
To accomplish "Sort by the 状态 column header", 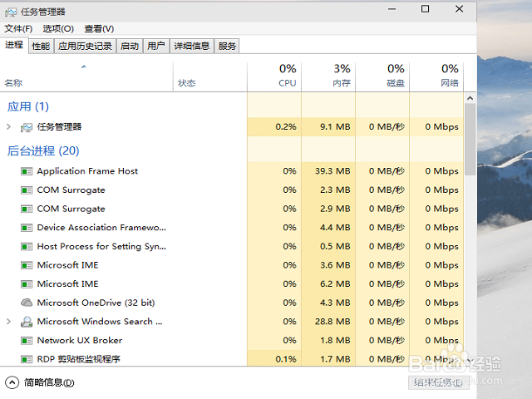I will pyautogui.click(x=210, y=77).
